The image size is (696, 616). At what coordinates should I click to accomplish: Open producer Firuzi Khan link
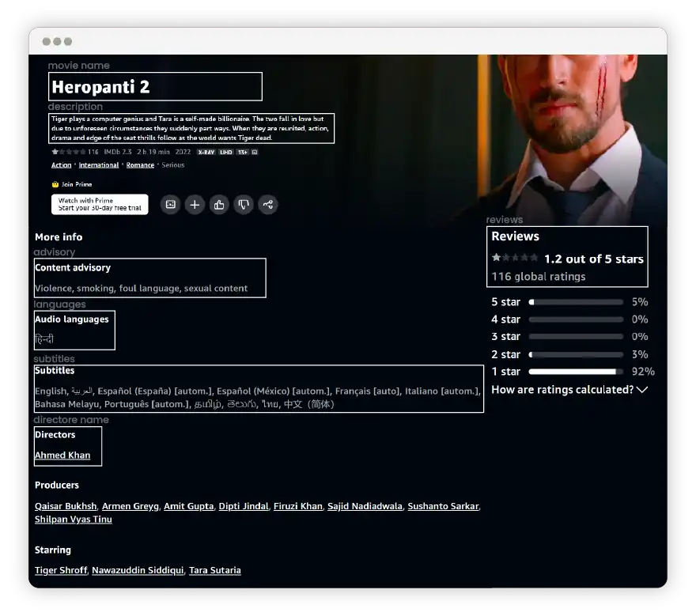point(298,506)
